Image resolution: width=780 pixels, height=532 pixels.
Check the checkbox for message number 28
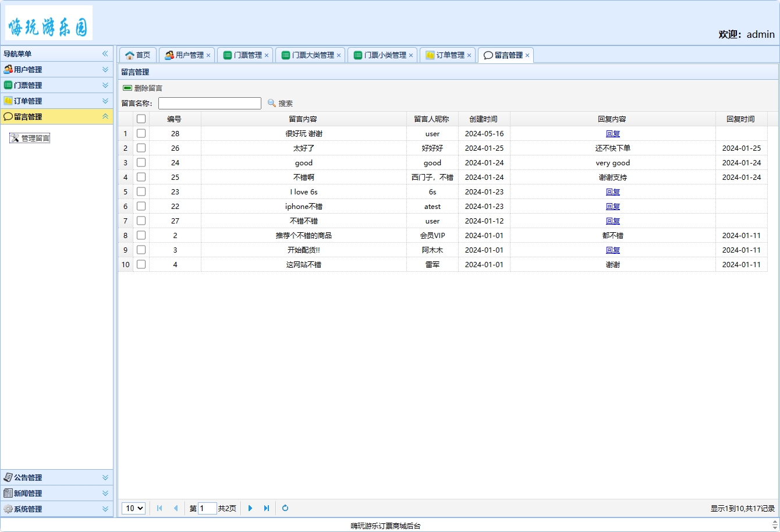[141, 133]
